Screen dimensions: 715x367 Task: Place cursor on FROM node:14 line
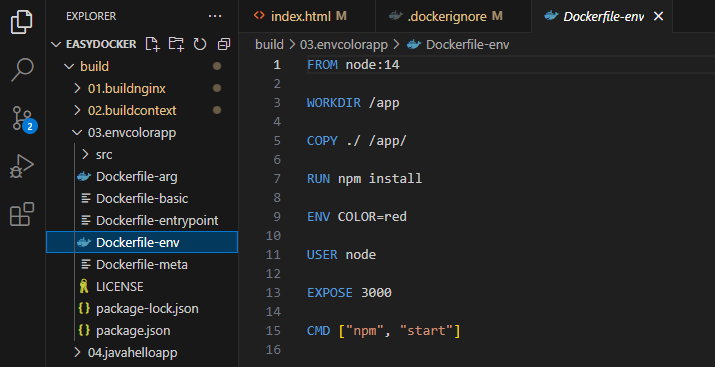point(353,65)
